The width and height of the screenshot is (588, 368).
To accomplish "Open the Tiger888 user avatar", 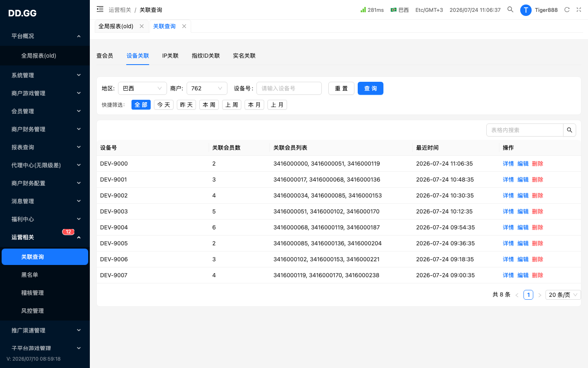I will [526, 10].
